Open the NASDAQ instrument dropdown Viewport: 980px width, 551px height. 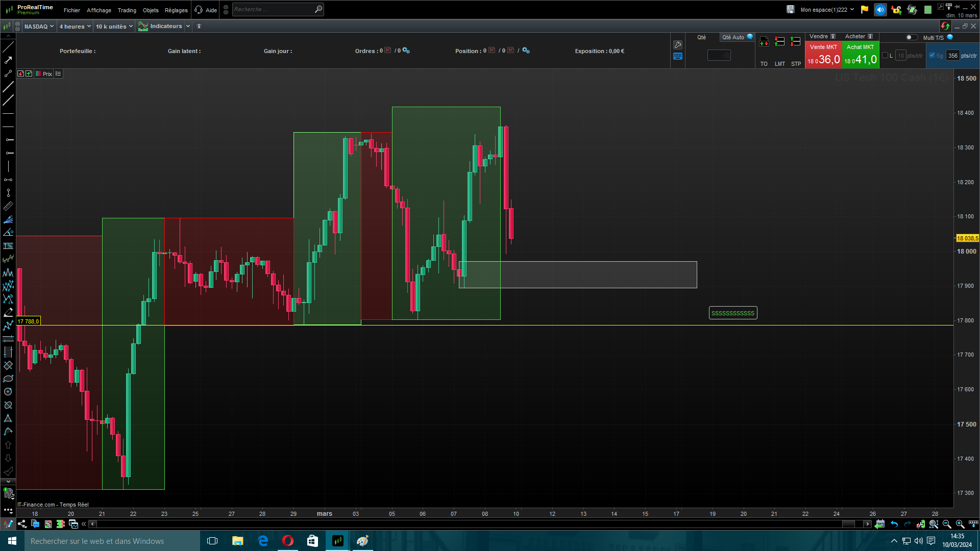click(39, 27)
